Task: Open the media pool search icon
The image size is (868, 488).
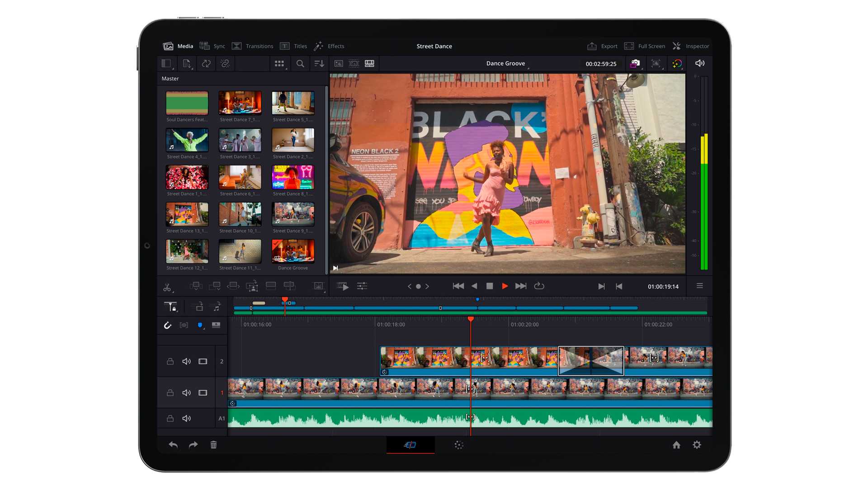Action: pos(300,64)
